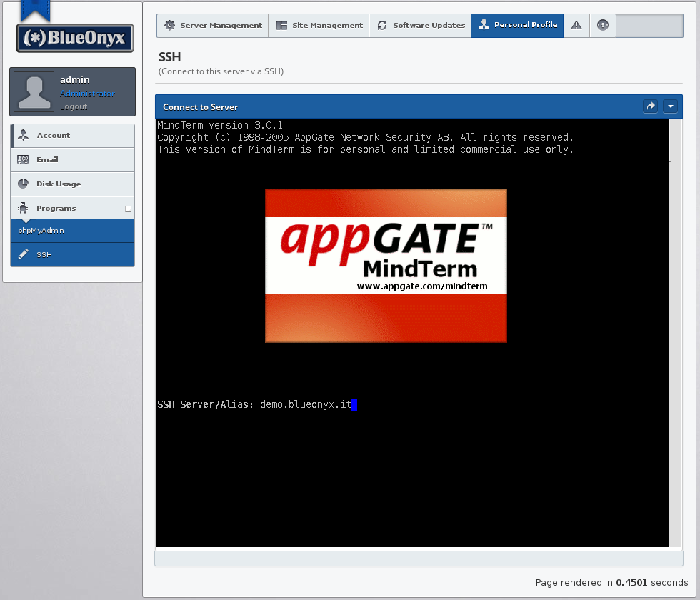Click the layout icon in Site Management
The image size is (700, 600).
click(281, 26)
